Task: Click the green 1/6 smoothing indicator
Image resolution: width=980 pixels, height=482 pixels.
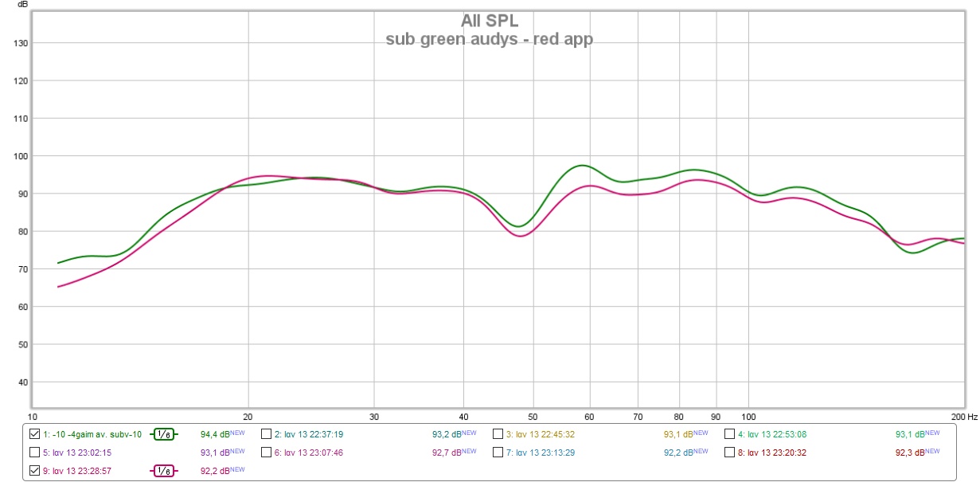Action: [x=163, y=434]
